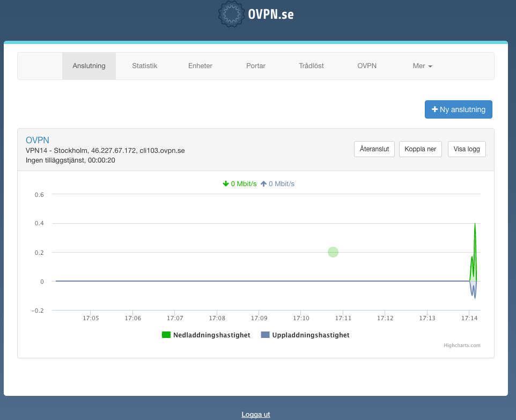516x420 pixels.
Task: Click the blue upload dip on chart
Action: click(x=473, y=290)
